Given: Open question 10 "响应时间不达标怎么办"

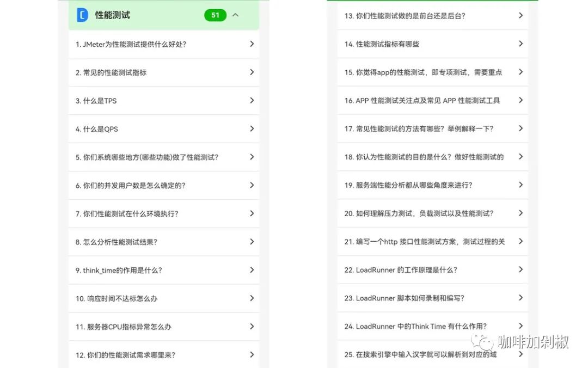Looking at the screenshot, I should (x=164, y=299).
